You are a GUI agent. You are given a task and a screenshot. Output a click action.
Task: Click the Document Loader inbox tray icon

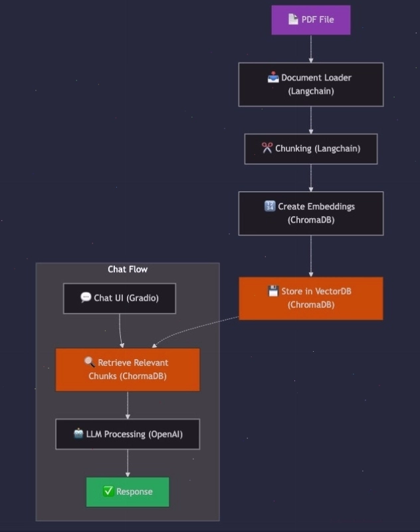pos(273,77)
